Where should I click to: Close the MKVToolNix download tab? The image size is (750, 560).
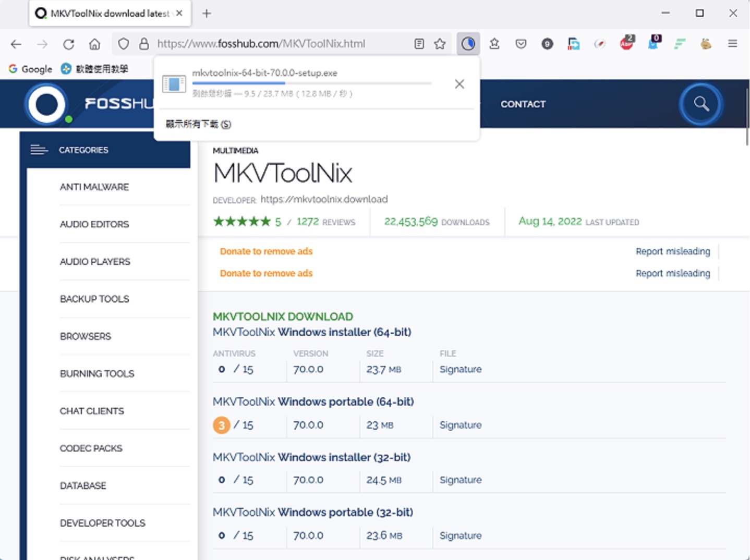point(179,13)
